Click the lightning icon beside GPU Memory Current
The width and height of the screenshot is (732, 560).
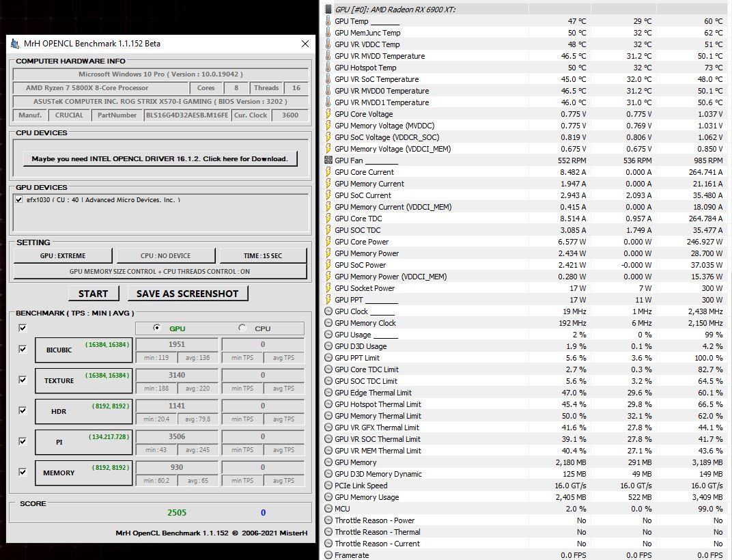point(328,184)
